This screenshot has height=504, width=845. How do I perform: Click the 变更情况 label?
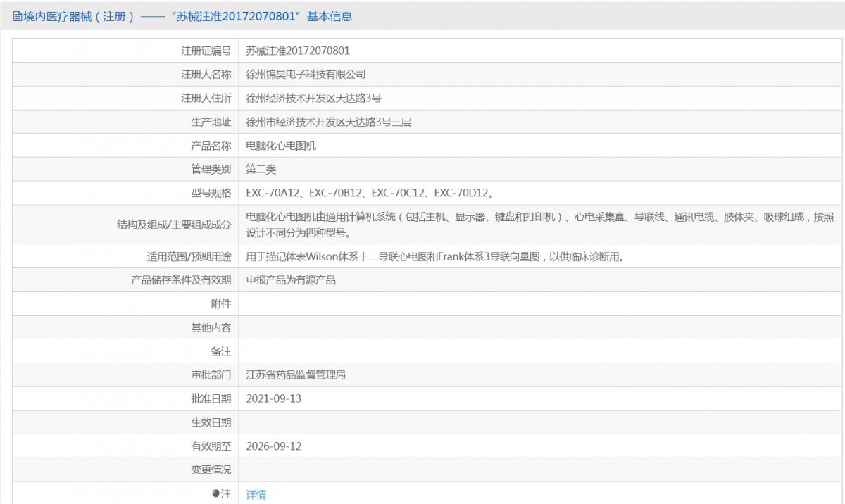coord(211,470)
